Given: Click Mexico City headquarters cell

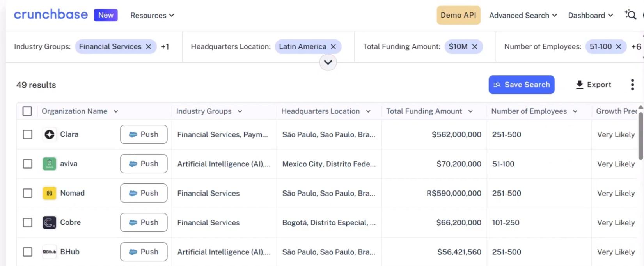Looking at the screenshot, I should [x=329, y=164].
